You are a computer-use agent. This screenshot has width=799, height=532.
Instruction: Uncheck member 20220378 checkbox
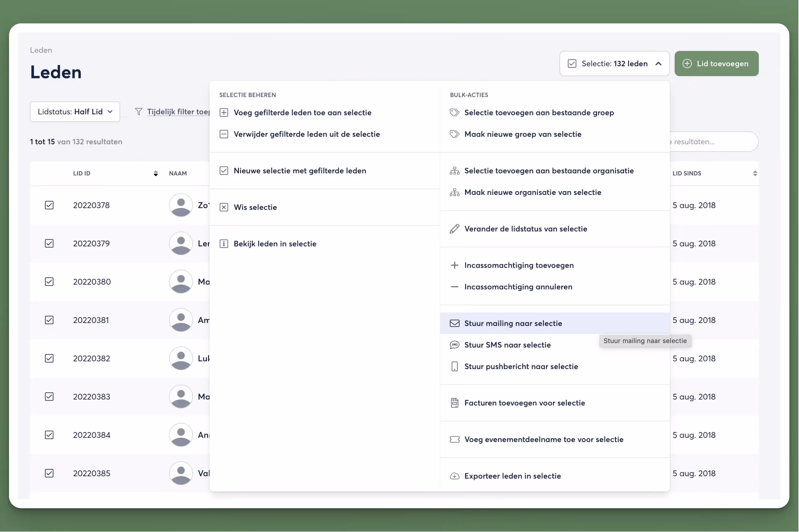pos(49,205)
